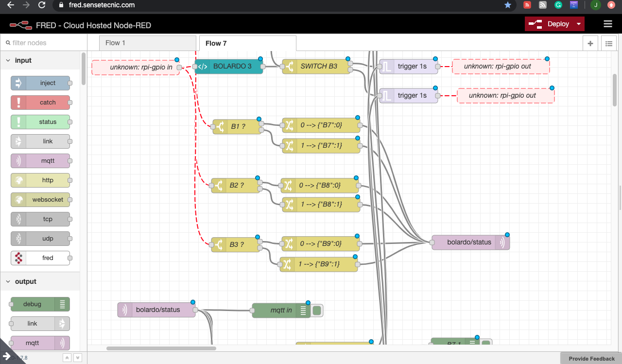Select the inject node in the palette
The image size is (622, 364).
pos(40,83)
